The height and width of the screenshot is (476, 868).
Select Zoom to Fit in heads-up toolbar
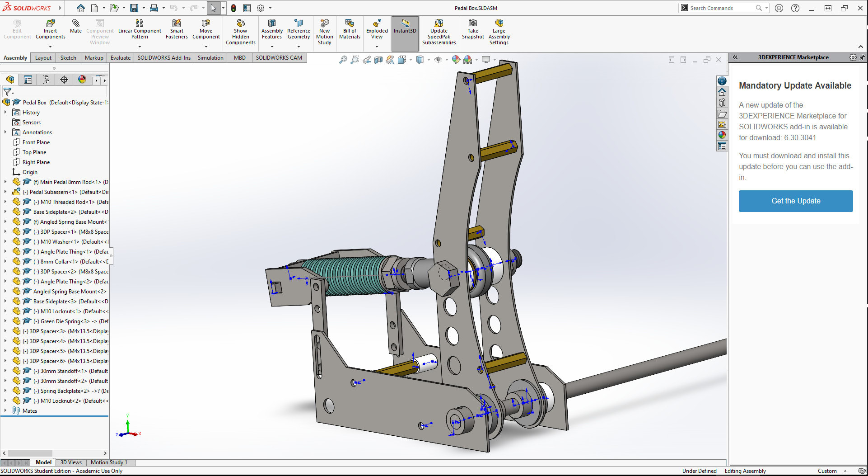(344, 59)
